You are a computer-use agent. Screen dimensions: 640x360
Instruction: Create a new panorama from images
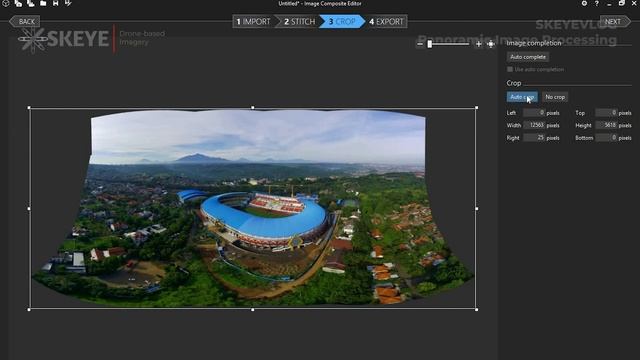coord(18,3)
